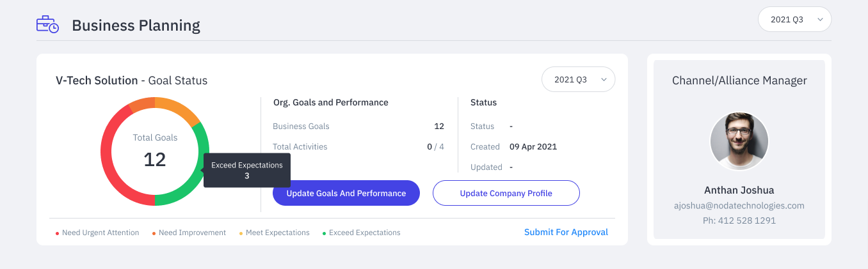This screenshot has width=868, height=269.
Task: Toggle the Meet Expectations legend item
Action: pyautogui.click(x=274, y=233)
